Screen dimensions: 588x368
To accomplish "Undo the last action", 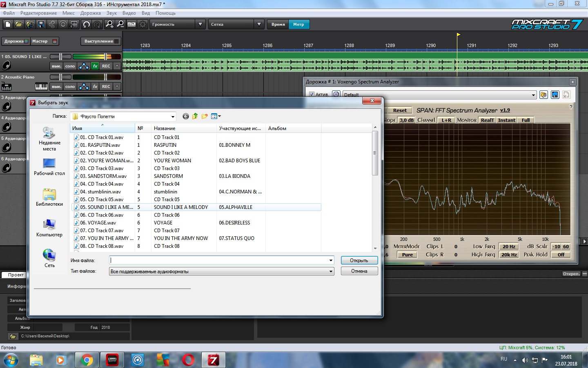I will (87, 25).
